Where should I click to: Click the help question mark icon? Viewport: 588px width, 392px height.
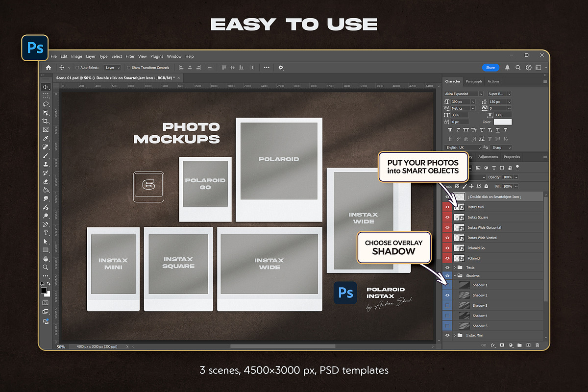[x=529, y=68]
